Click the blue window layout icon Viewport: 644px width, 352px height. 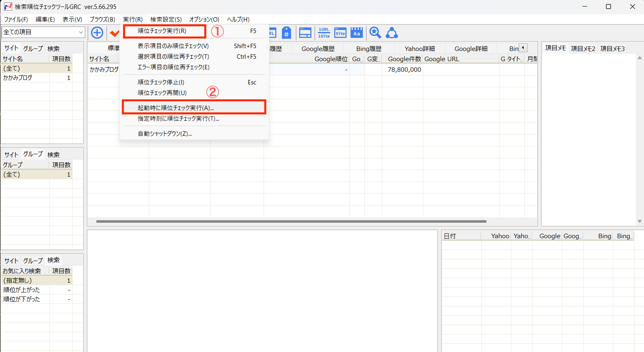[305, 33]
